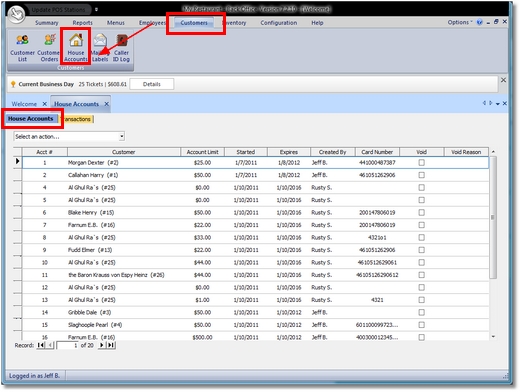This screenshot has width=520, height=392.
Task: Switch to the Welcome document tab
Action: point(24,104)
